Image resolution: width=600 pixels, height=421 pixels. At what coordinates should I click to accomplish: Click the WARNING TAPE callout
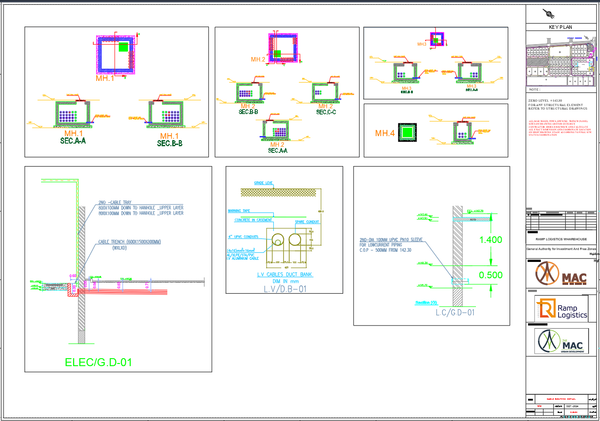(x=239, y=211)
